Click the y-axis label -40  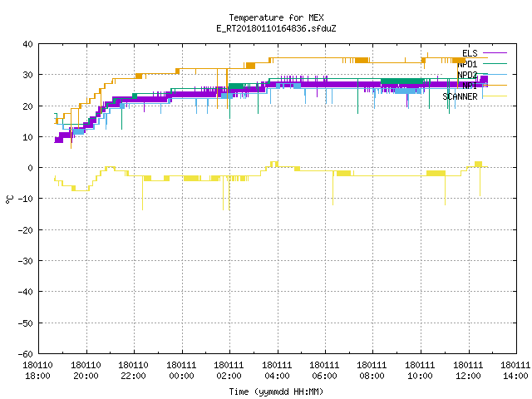[x=26, y=292]
